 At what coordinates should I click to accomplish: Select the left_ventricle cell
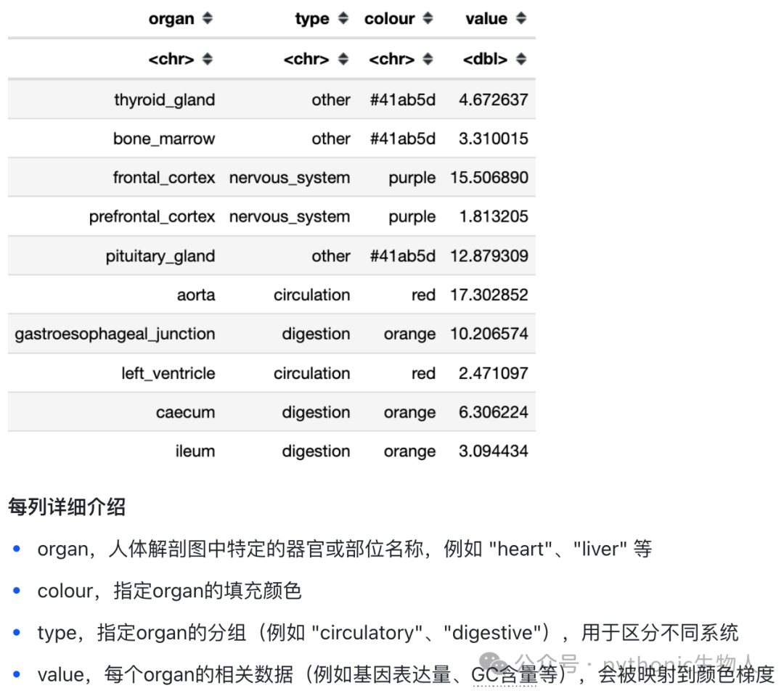[168, 374]
